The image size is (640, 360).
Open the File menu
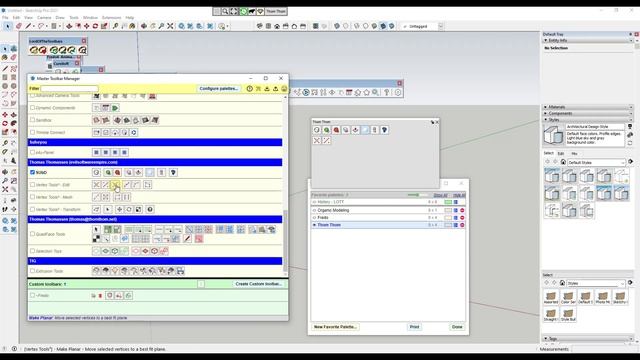[5, 18]
